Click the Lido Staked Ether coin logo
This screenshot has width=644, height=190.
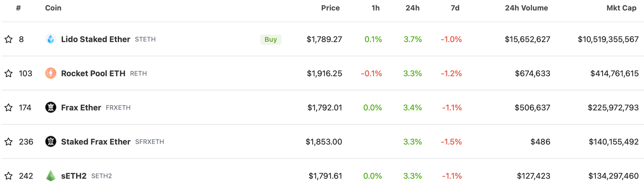tap(50, 39)
